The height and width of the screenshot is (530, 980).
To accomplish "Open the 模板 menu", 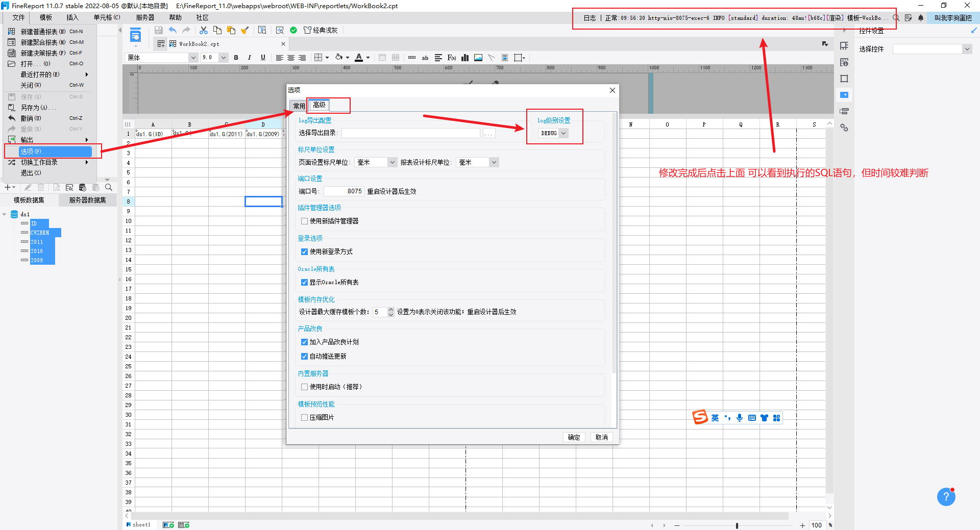I will [46, 17].
